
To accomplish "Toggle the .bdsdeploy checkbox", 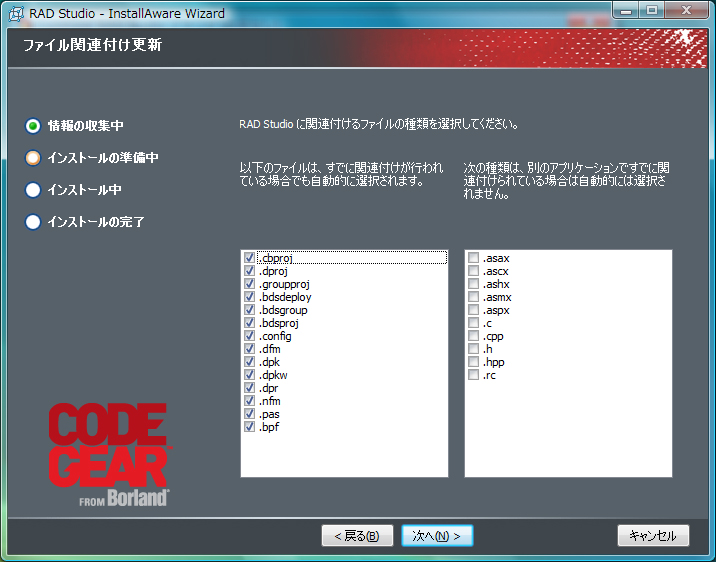I will tap(249, 297).
